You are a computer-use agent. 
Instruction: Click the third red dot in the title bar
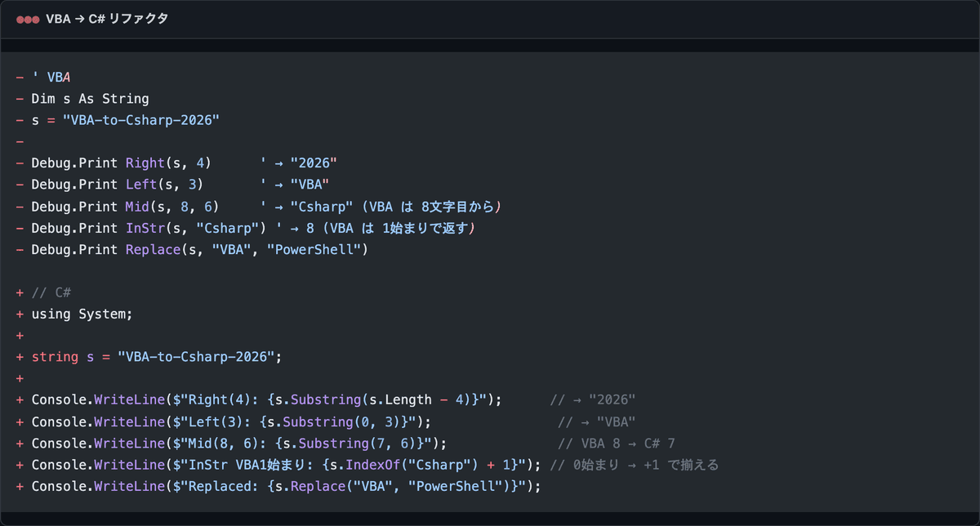(x=35, y=19)
